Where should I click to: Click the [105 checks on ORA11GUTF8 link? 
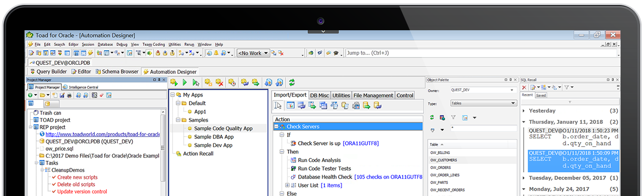point(388,177)
